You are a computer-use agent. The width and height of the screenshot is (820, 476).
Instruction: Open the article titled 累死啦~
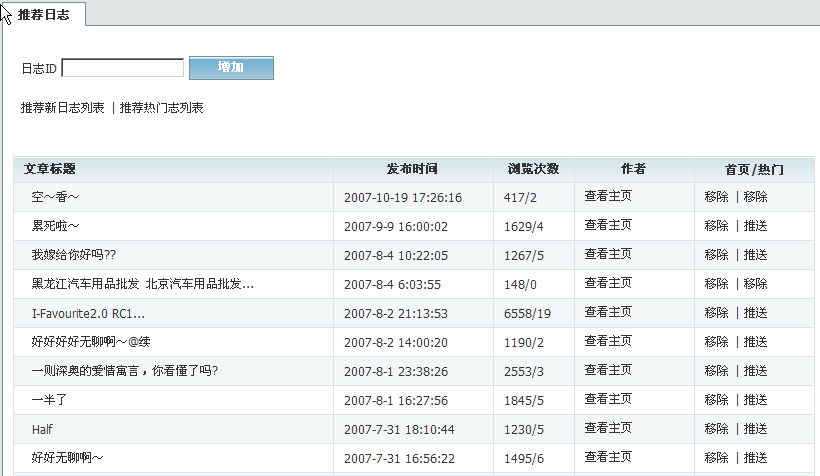(x=55, y=227)
